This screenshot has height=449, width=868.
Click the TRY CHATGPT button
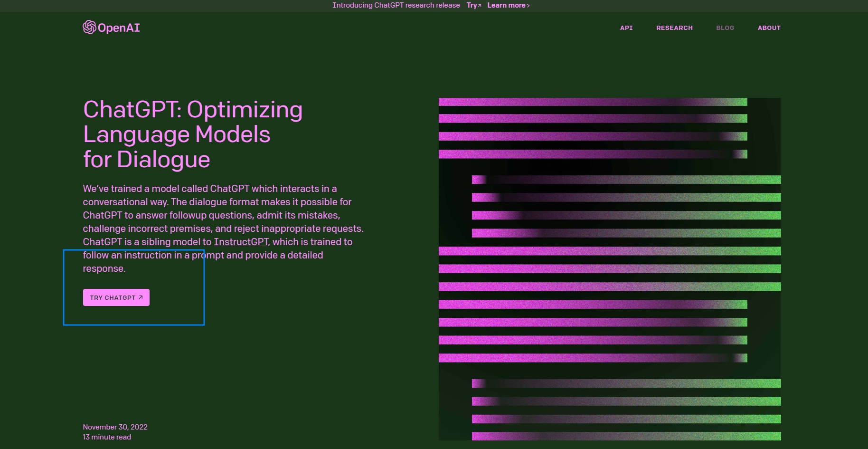pyautogui.click(x=116, y=297)
